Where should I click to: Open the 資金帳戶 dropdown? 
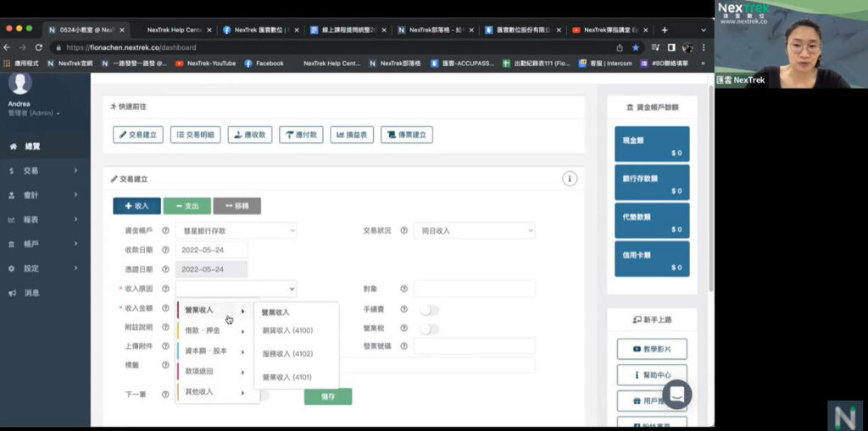point(236,230)
